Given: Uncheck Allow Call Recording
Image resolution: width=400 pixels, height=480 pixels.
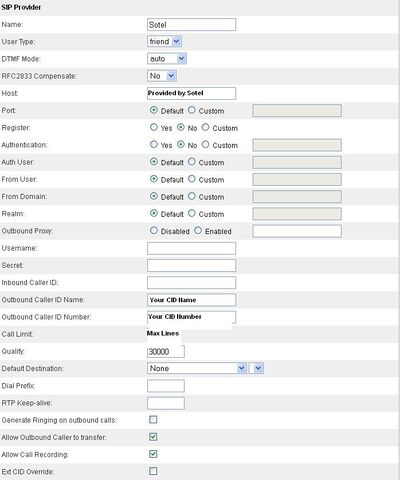Looking at the screenshot, I should pyautogui.click(x=153, y=454).
